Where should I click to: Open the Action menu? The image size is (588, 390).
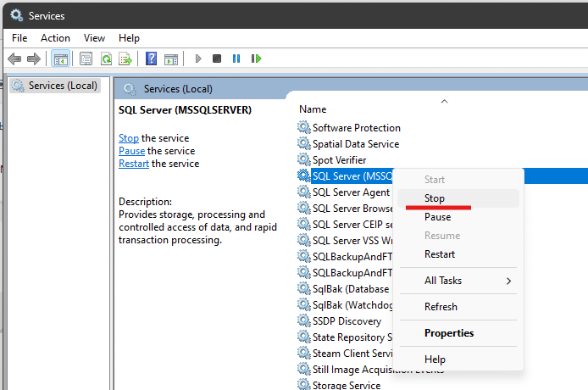pyautogui.click(x=56, y=38)
